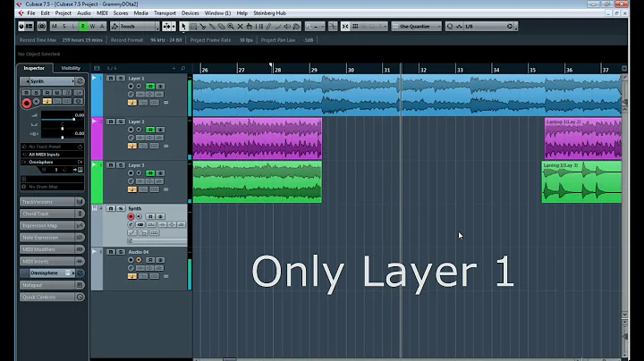Toggle global Write automation W in toolbar
Screen dimensions: 644x361
pos(92,26)
